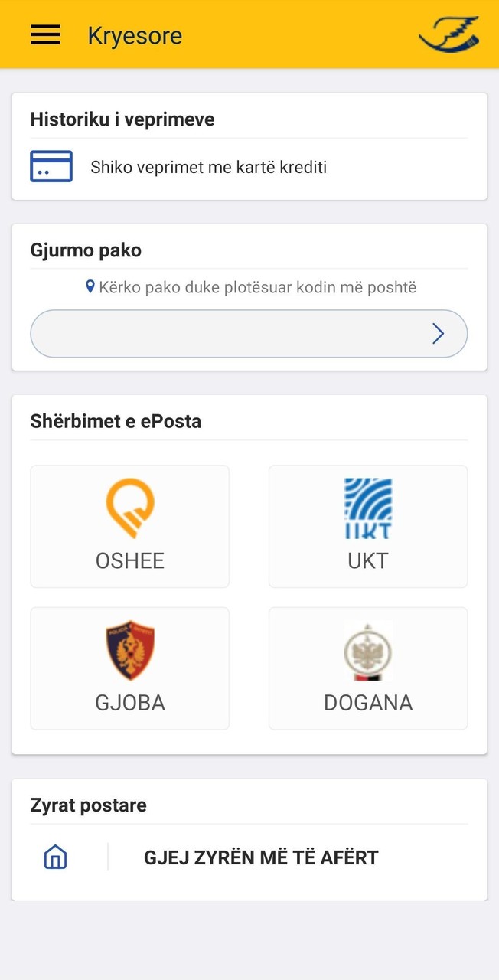This screenshot has height=980, width=499.
Task: Tap the blue location pin icon
Action: 90,286
